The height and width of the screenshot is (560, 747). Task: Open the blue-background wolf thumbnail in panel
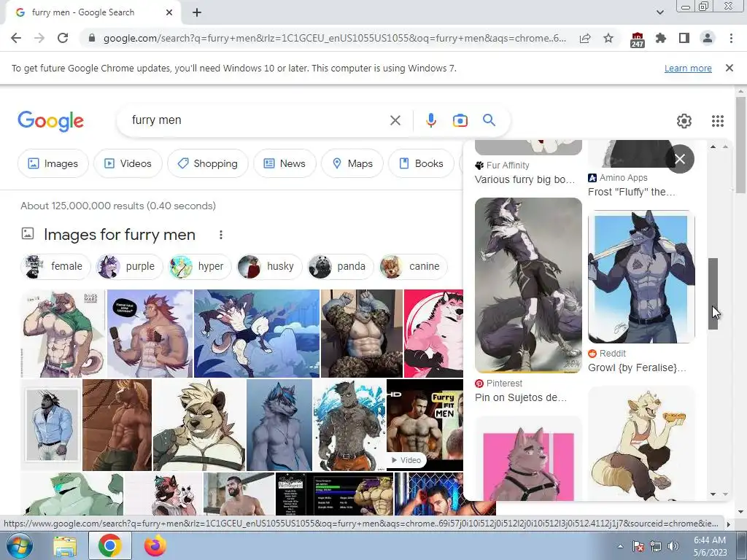(641, 276)
